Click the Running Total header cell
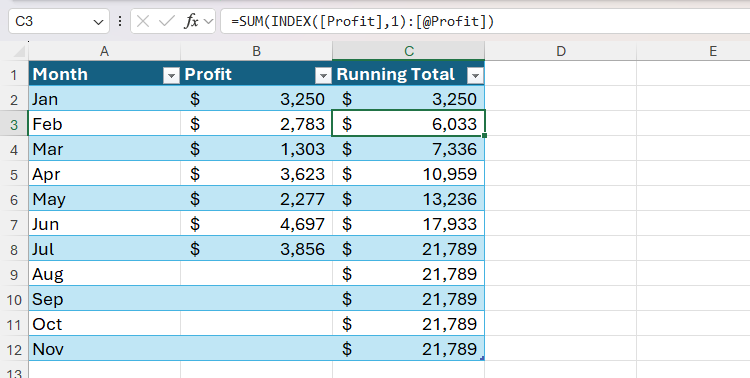Screen dimensions: 750x378 [x=408, y=74]
